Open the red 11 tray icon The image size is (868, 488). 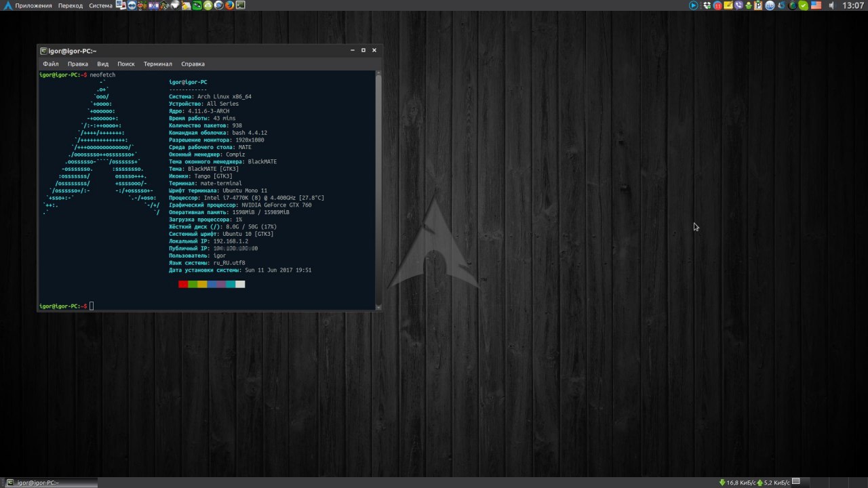click(717, 5)
